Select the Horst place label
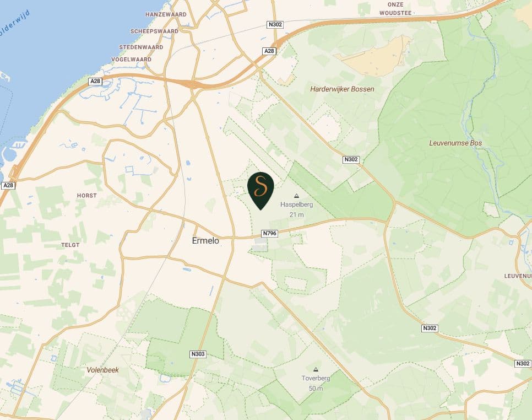This screenshot has height=420, width=532. coord(87,196)
